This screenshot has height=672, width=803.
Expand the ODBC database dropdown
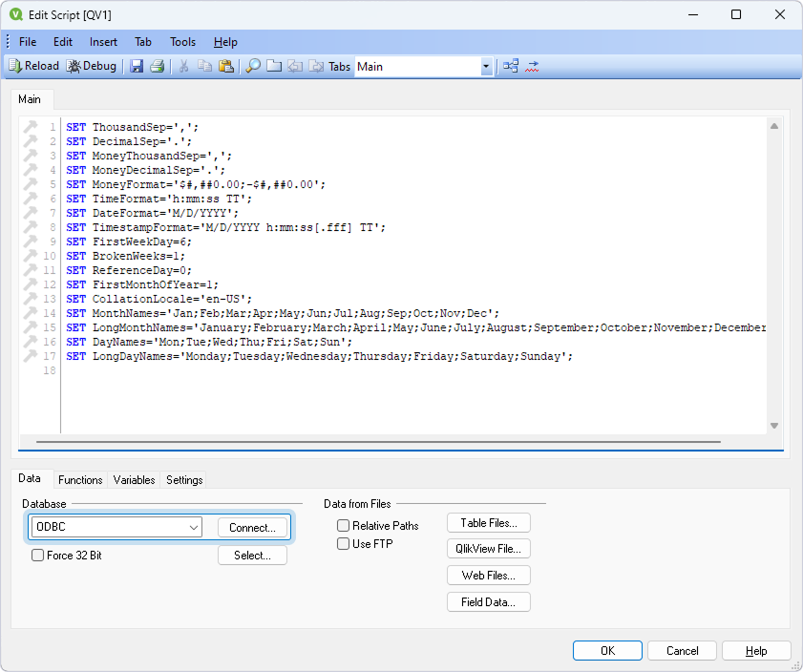pyautogui.click(x=194, y=527)
